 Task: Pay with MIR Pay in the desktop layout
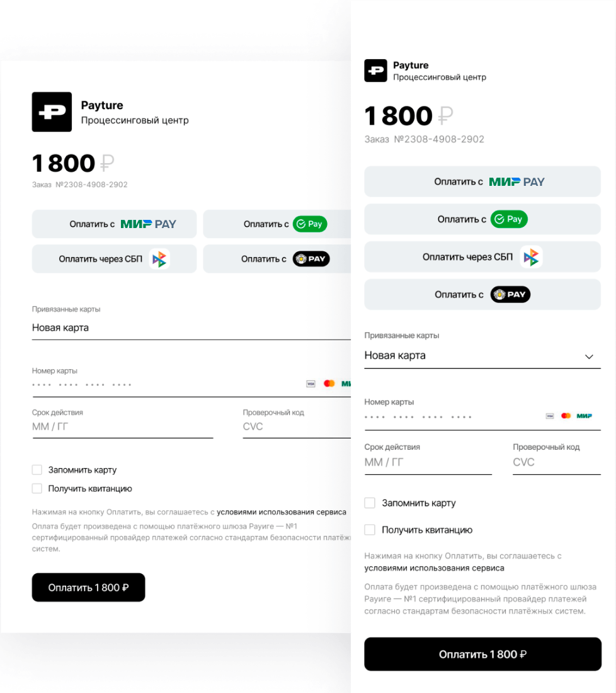coord(114,224)
